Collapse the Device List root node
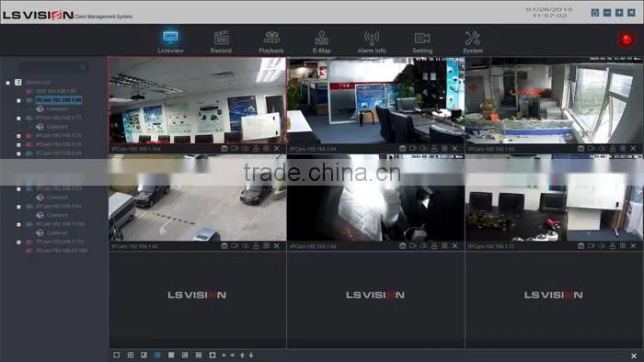 [7, 83]
